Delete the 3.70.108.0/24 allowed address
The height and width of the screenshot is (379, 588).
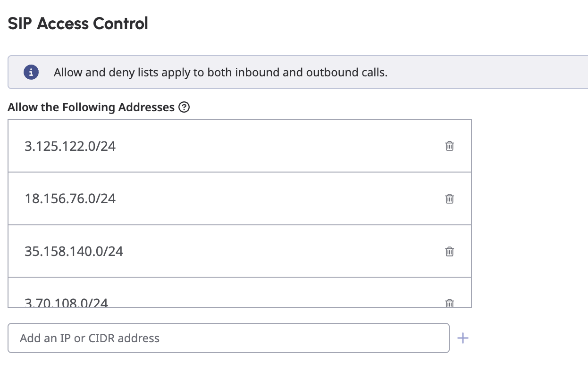click(x=450, y=303)
